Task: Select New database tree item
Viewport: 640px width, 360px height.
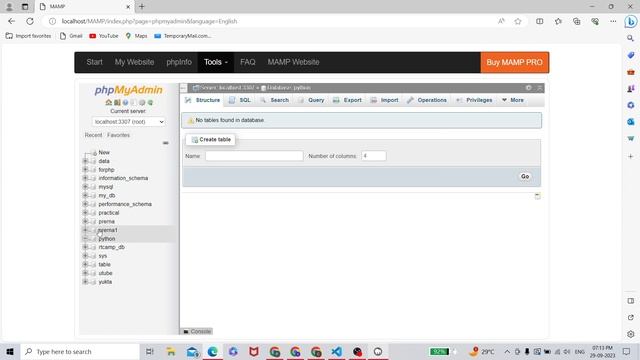Action: pyautogui.click(x=104, y=152)
